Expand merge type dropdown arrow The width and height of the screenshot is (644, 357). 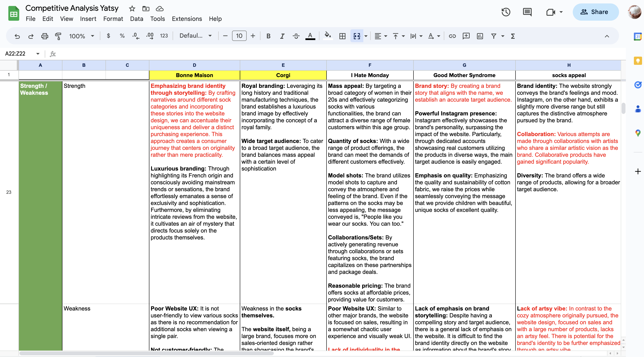coord(366,36)
